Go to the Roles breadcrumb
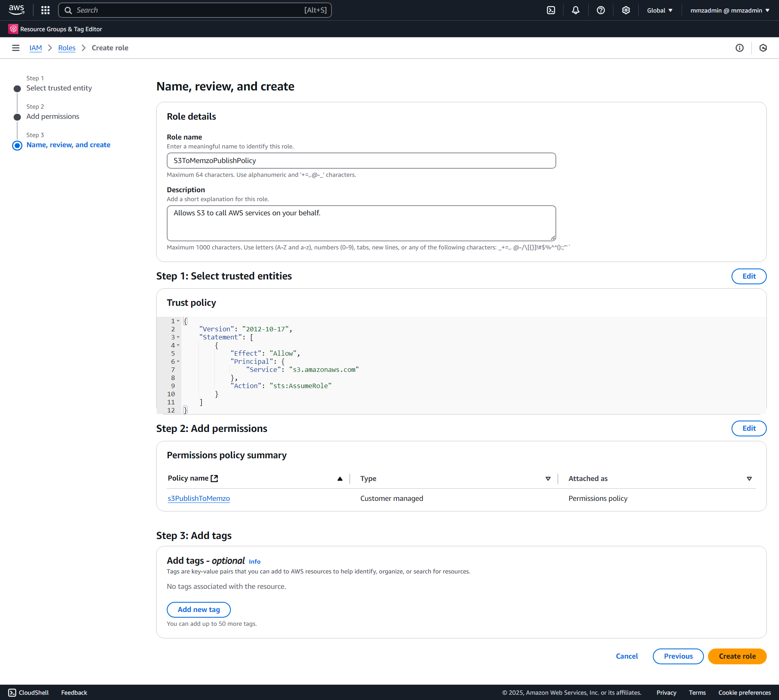779x700 pixels. pyautogui.click(x=67, y=48)
